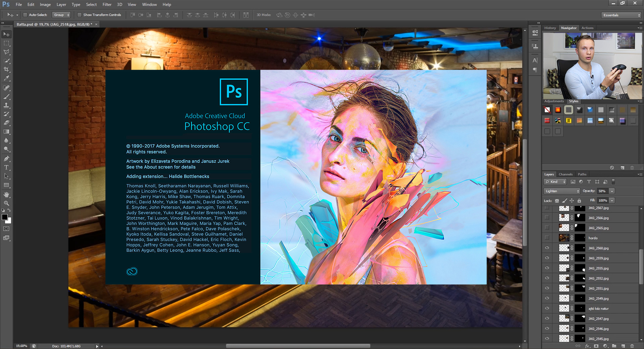The width and height of the screenshot is (644, 349).
Task: Select the Rectangular Marquee tool
Action: [6, 43]
